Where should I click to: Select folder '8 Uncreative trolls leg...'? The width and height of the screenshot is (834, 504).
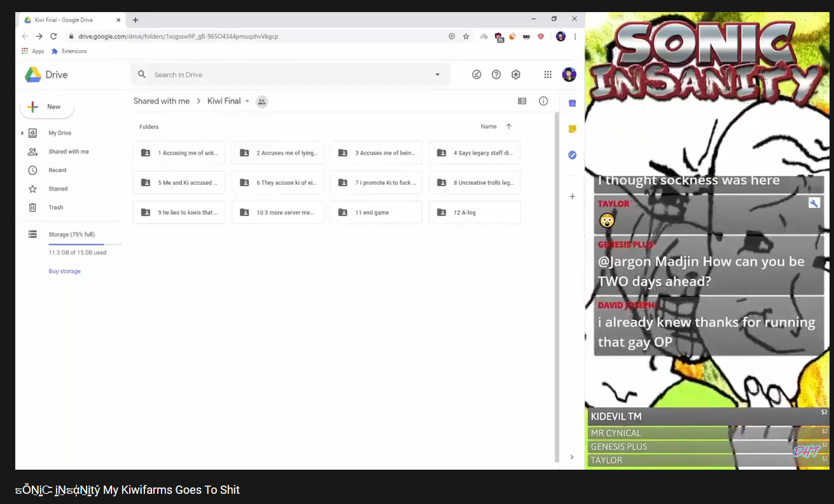pyautogui.click(x=475, y=183)
